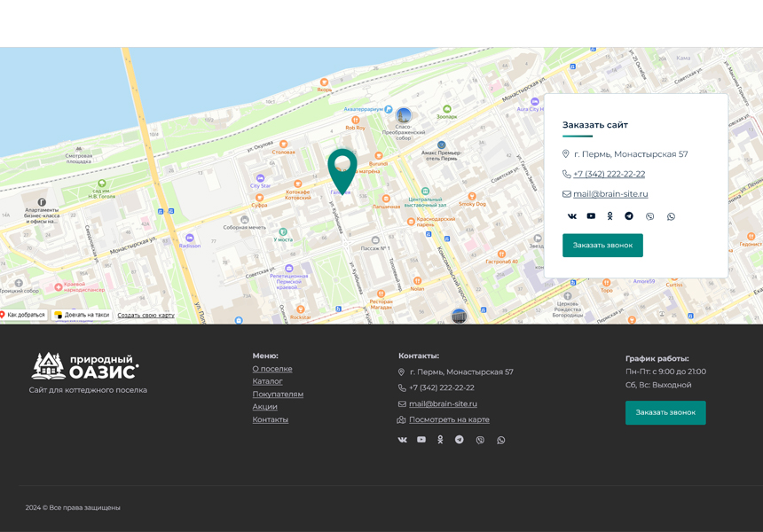
Task: Go to "Каталог" in the footer menu
Action: click(x=267, y=381)
